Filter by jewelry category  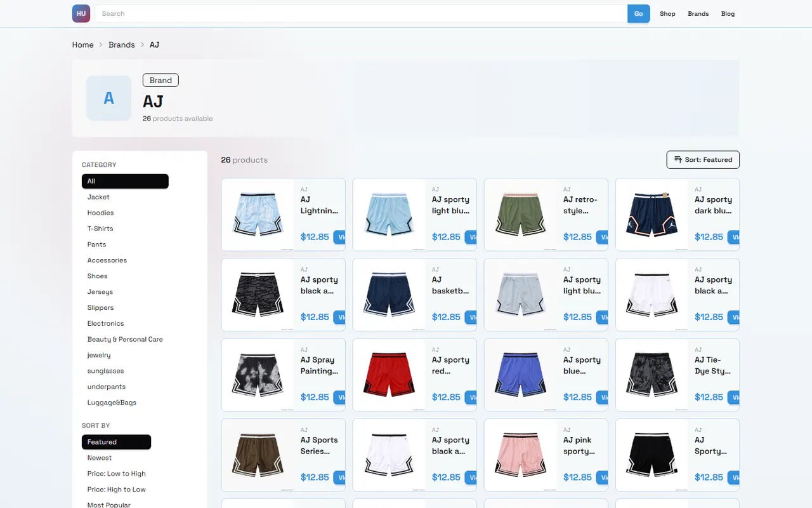[x=99, y=356]
